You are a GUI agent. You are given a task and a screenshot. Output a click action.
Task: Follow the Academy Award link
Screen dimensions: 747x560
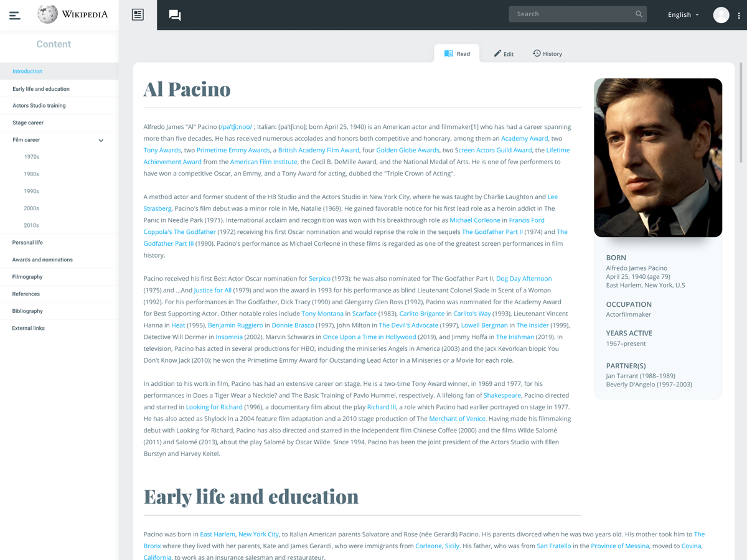click(x=524, y=138)
